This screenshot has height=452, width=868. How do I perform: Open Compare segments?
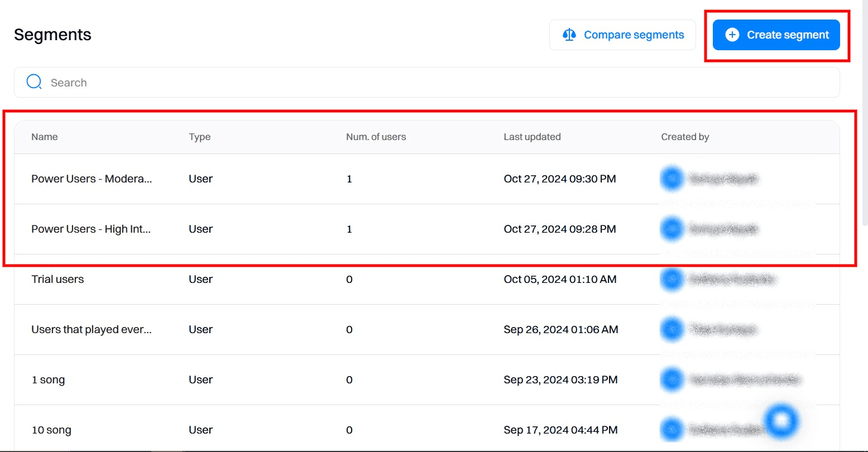coord(622,35)
